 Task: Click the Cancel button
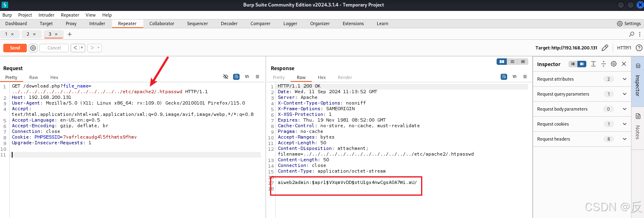54,48
